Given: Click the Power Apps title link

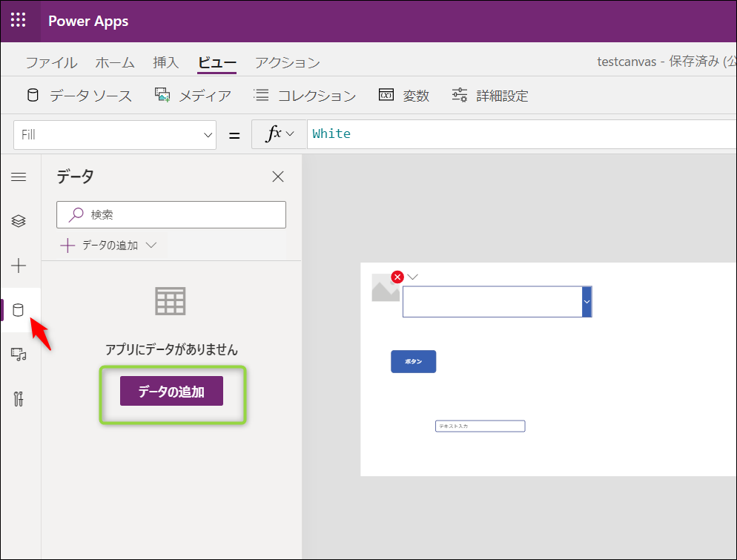Looking at the screenshot, I should pos(88,22).
